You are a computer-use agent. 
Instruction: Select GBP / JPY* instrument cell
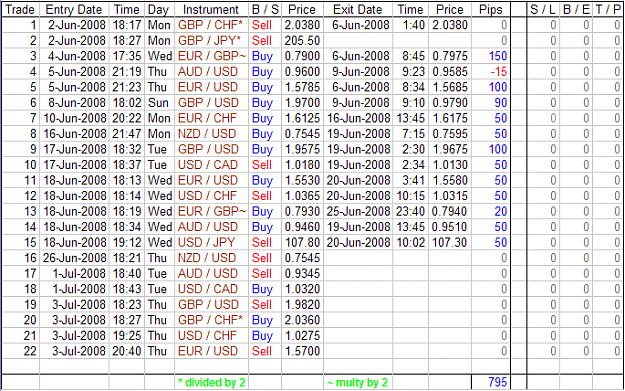click(209, 41)
